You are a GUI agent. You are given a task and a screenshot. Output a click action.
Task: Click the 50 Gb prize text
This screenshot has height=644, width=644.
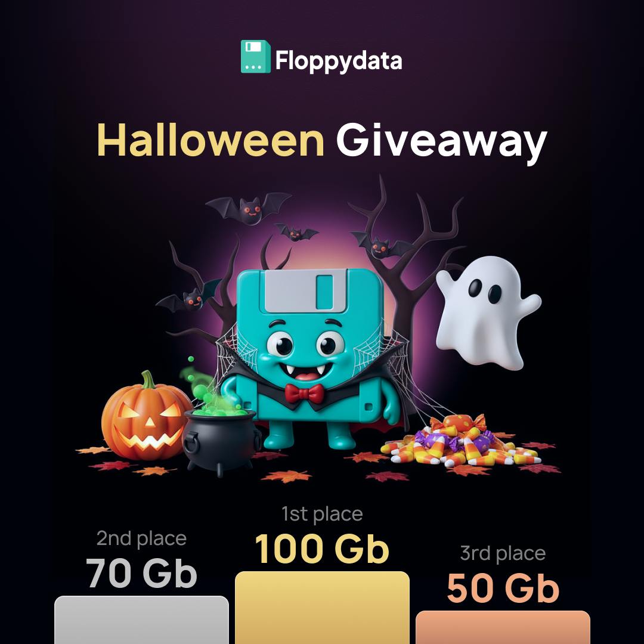click(x=503, y=588)
